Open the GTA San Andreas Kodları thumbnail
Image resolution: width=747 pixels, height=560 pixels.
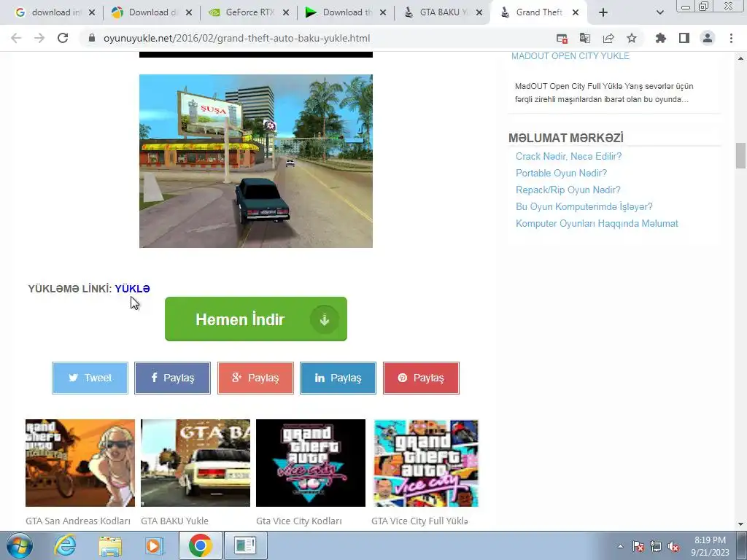pyautogui.click(x=80, y=463)
